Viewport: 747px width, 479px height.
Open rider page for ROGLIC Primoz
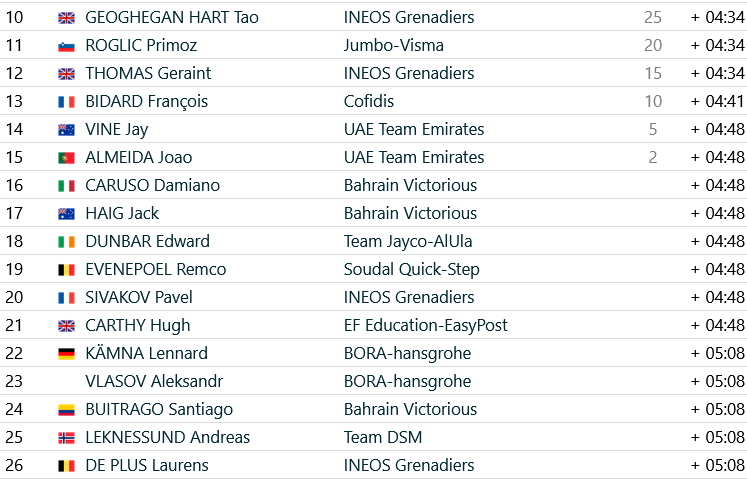(x=141, y=45)
